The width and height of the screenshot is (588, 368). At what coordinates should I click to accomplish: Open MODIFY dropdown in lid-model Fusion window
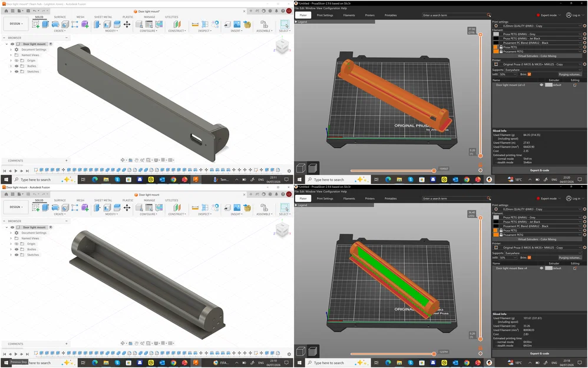[111, 31]
